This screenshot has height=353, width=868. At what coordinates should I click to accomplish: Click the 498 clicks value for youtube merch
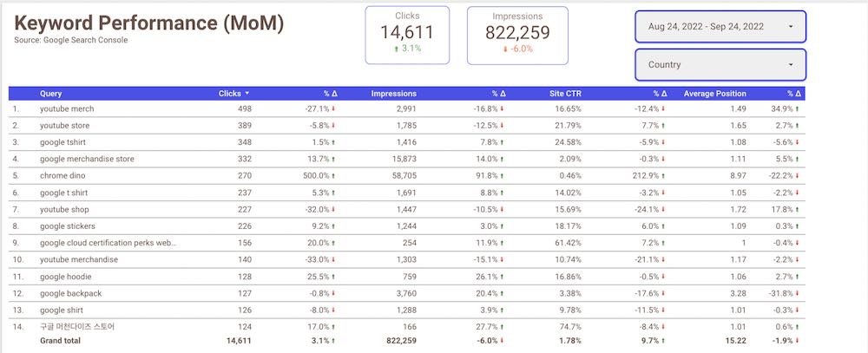[x=245, y=109]
